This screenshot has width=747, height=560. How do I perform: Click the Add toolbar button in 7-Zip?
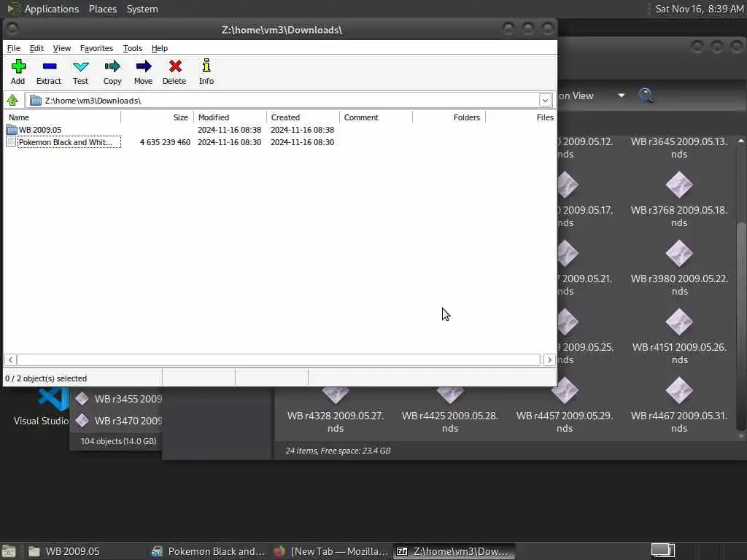tap(18, 72)
